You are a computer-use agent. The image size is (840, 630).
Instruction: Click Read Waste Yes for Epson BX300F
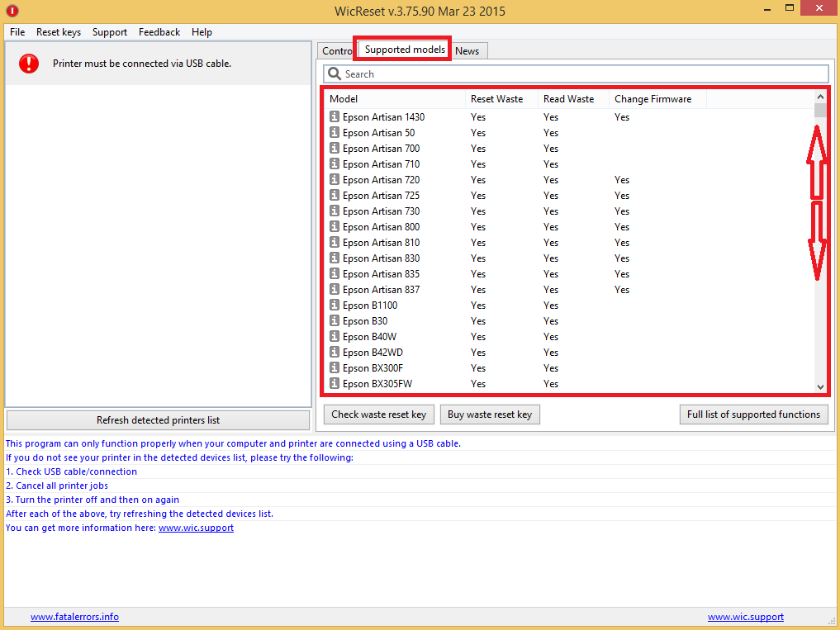(551, 368)
